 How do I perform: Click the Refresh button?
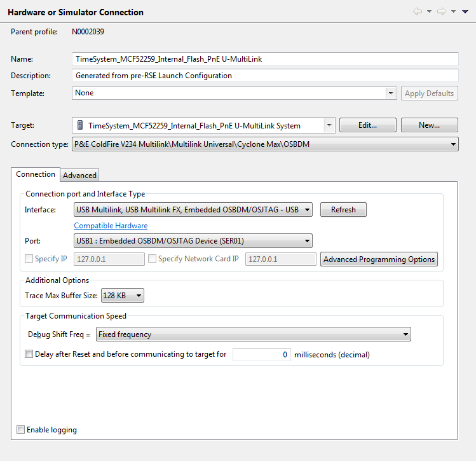343,209
